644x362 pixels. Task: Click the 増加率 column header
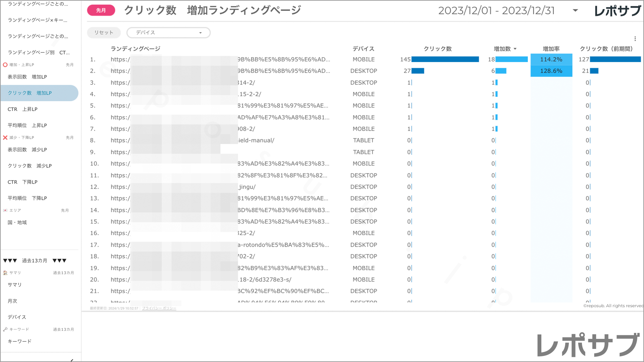tap(551, 49)
